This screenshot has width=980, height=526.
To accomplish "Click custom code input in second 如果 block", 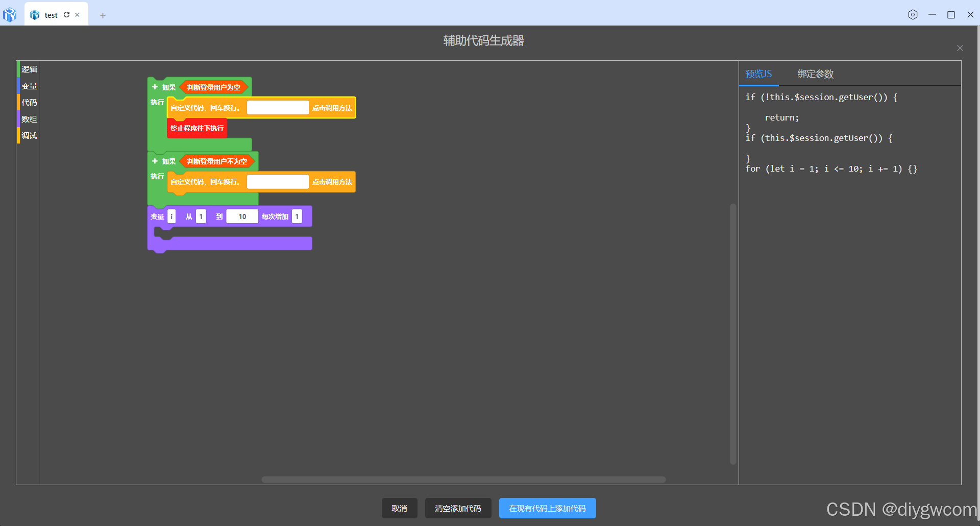I will pos(278,182).
